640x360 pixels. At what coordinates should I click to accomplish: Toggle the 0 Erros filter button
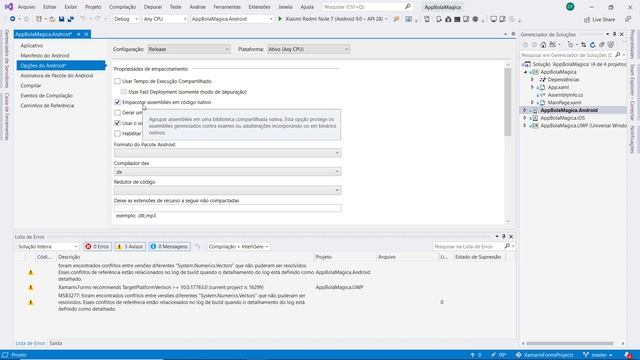[97, 247]
